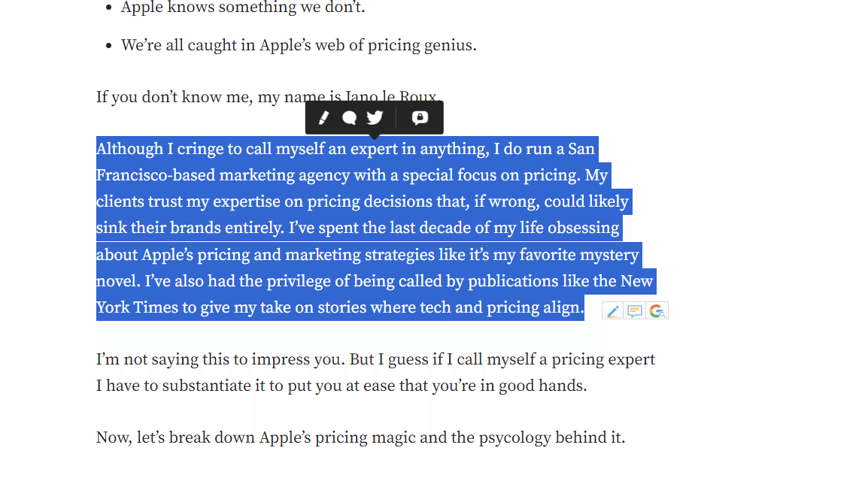Click the 'Now, let's break down Apple's pricing' line
Screen dimensions: 868x484
coord(360,437)
